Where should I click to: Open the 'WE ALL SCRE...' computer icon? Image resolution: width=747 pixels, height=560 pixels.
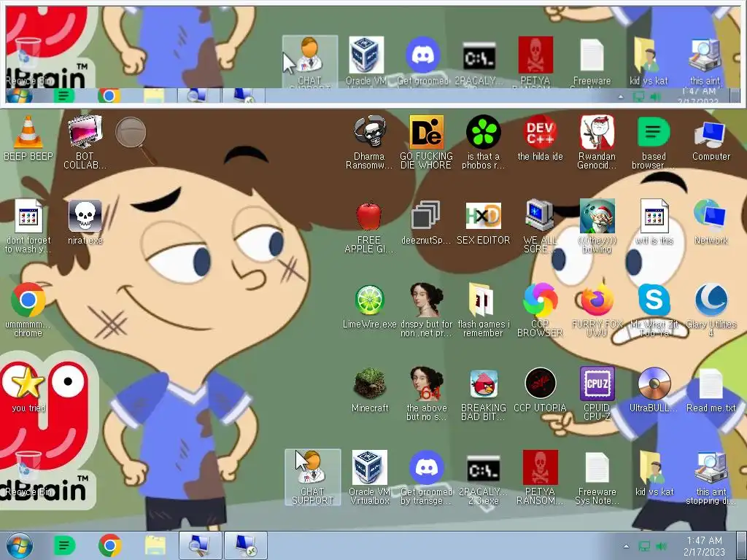[541, 226]
